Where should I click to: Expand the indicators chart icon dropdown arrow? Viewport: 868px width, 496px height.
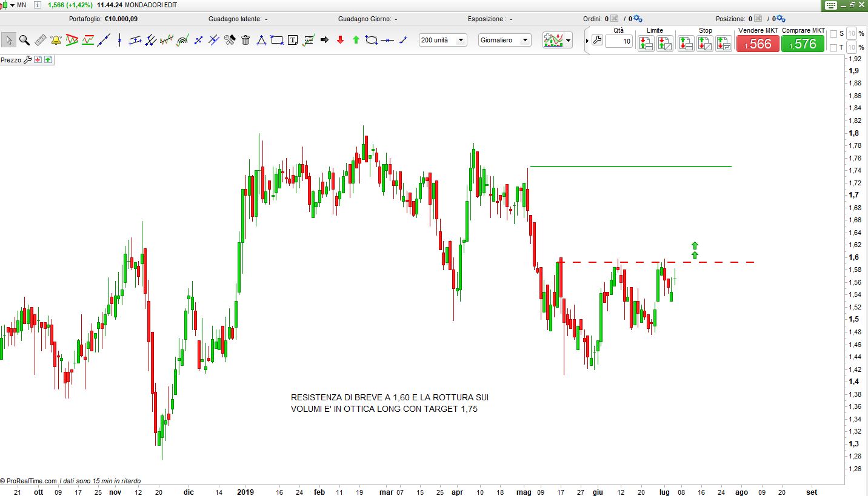coord(568,41)
